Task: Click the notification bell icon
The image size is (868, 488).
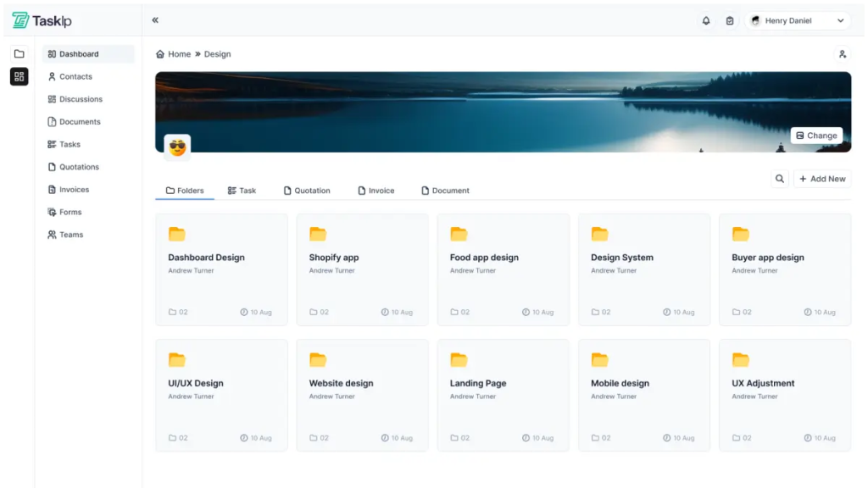Action: tap(706, 21)
